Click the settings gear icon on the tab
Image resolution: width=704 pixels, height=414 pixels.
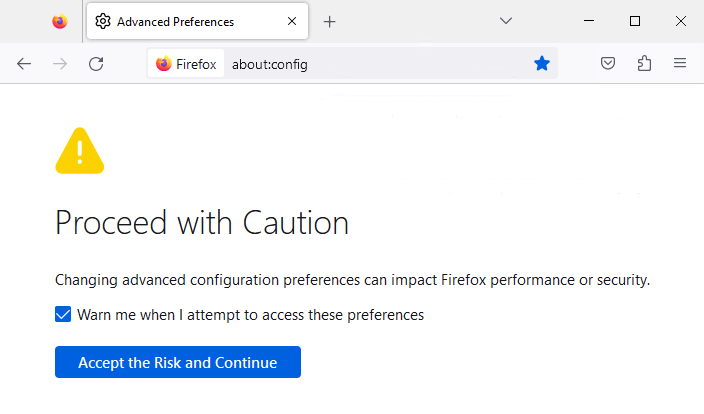pyautogui.click(x=103, y=21)
